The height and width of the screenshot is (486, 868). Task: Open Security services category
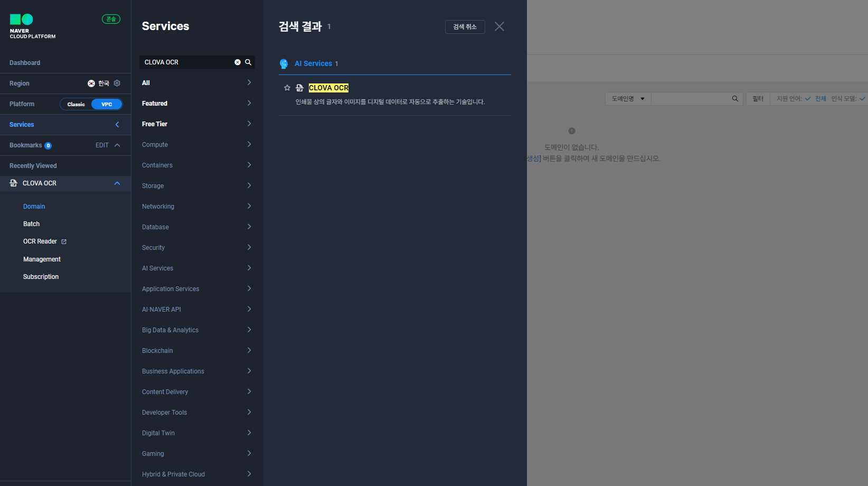(197, 248)
